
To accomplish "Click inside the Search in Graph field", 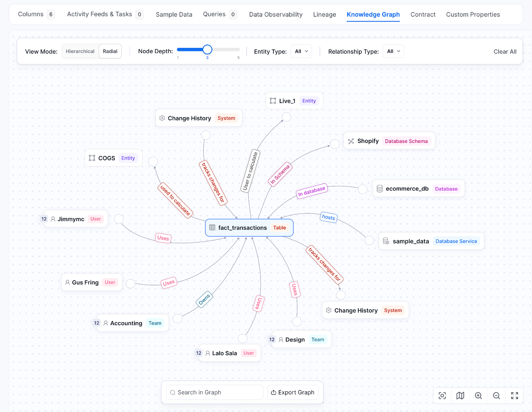I will [x=214, y=392].
